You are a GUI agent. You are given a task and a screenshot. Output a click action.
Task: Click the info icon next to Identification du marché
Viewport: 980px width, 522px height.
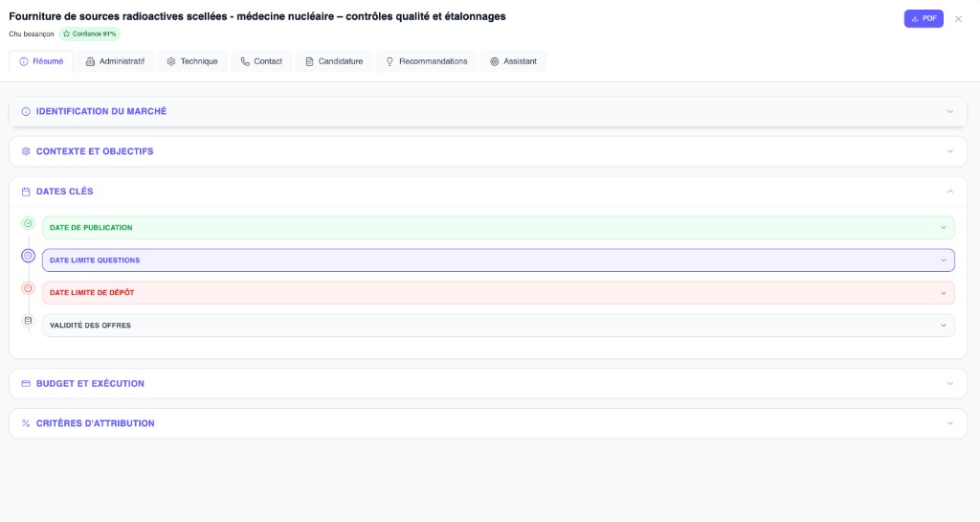[26, 111]
